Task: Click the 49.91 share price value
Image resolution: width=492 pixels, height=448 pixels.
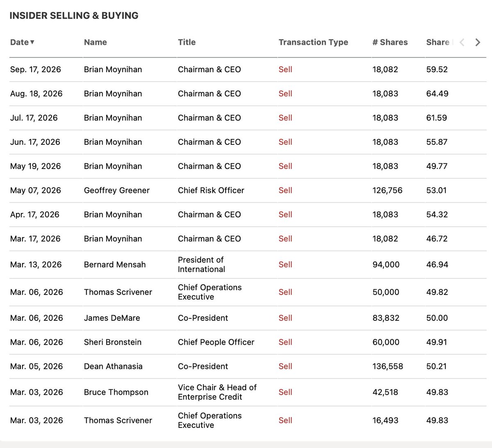Action: pos(437,342)
